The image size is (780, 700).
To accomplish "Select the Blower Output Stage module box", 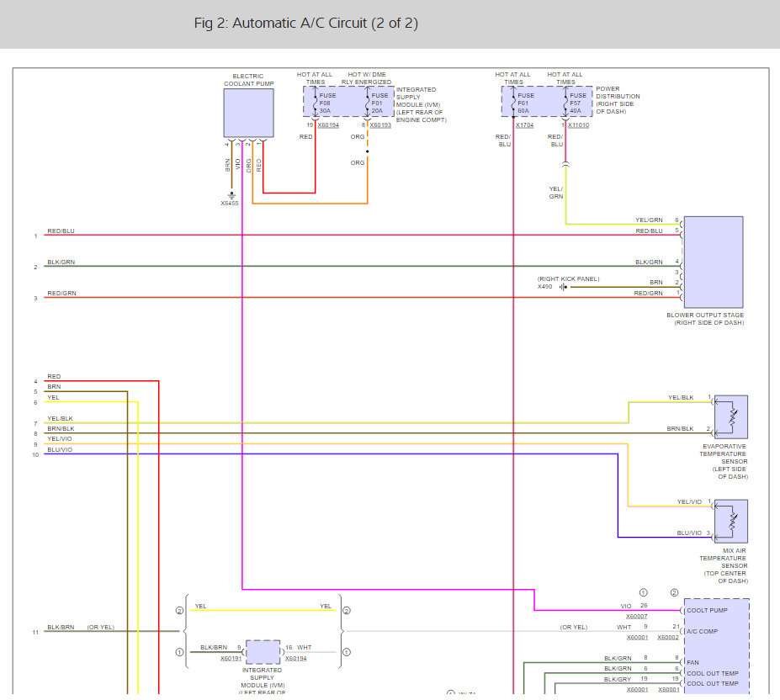I will 713,262.
